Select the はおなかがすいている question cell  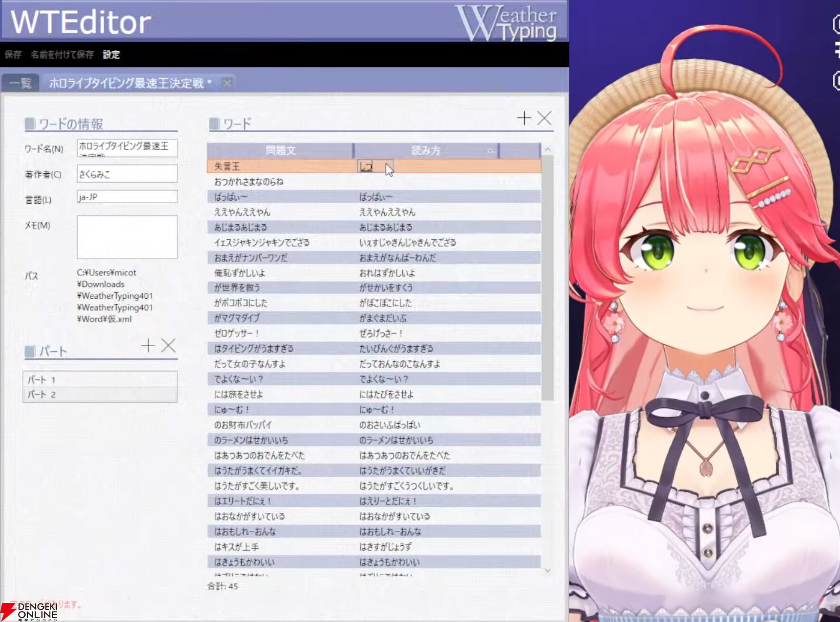tap(280, 516)
